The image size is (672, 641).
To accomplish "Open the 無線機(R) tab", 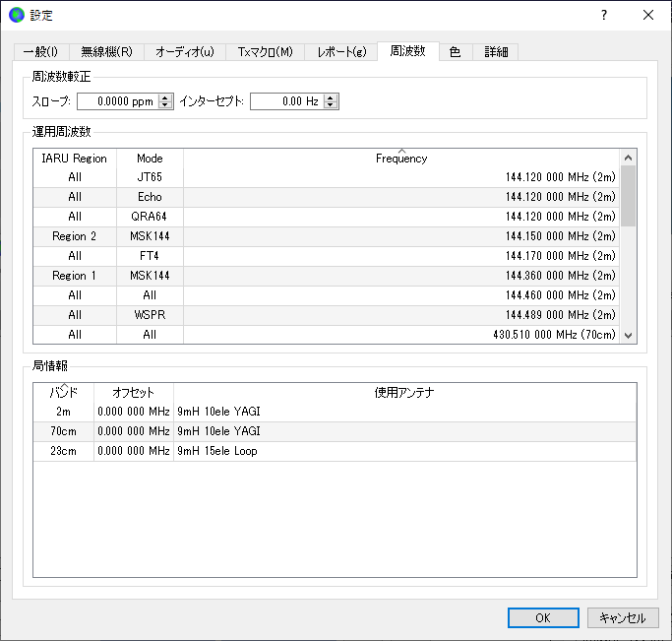I will [x=106, y=52].
